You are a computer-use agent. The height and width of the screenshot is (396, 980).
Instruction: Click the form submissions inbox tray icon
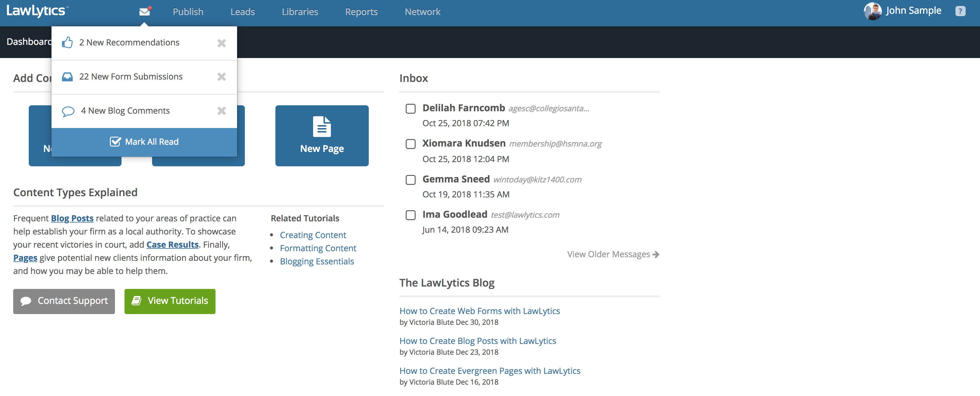click(x=67, y=77)
